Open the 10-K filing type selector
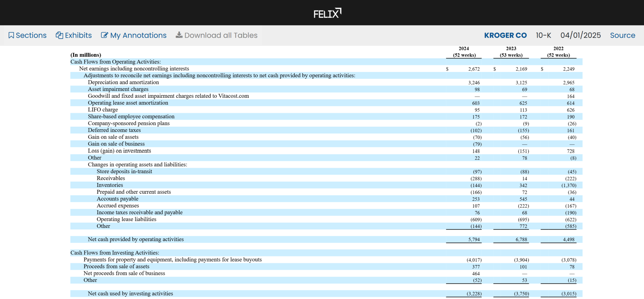Viewport: 644px width, 299px height. pyautogui.click(x=543, y=35)
